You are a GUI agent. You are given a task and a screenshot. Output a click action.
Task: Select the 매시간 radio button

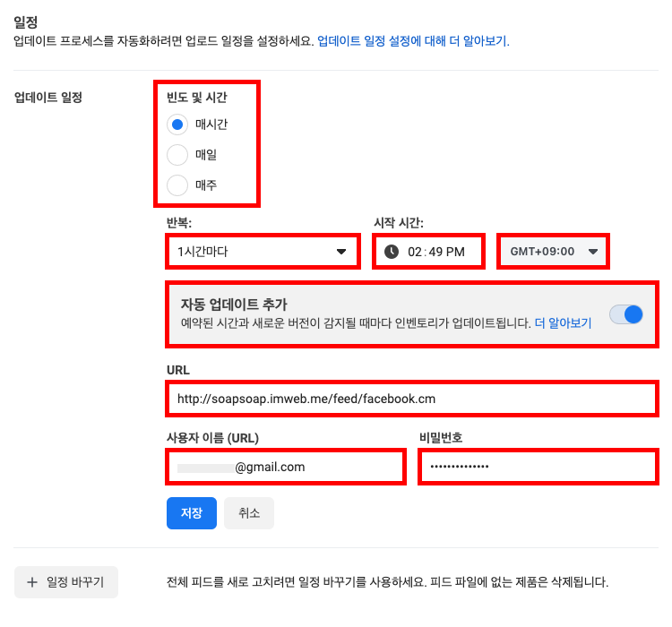click(177, 125)
